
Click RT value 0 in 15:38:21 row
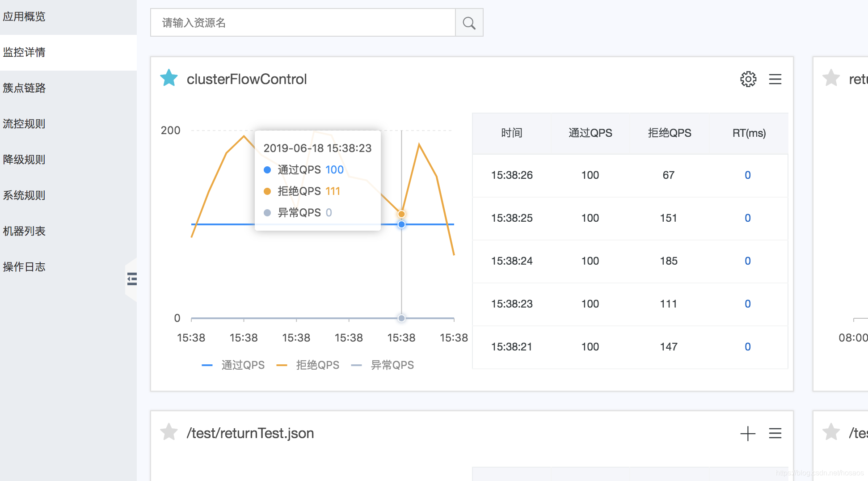748,347
